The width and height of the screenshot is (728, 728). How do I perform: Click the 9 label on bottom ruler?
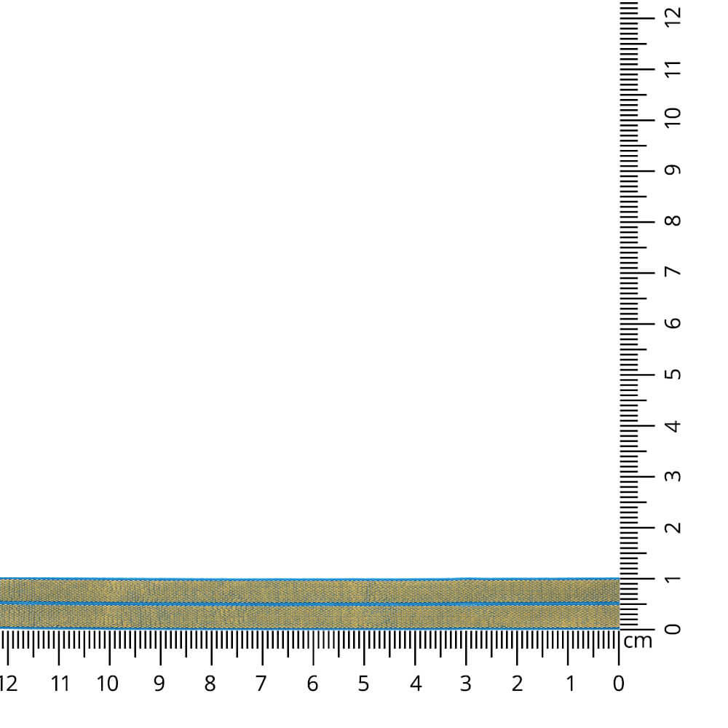tap(159, 683)
